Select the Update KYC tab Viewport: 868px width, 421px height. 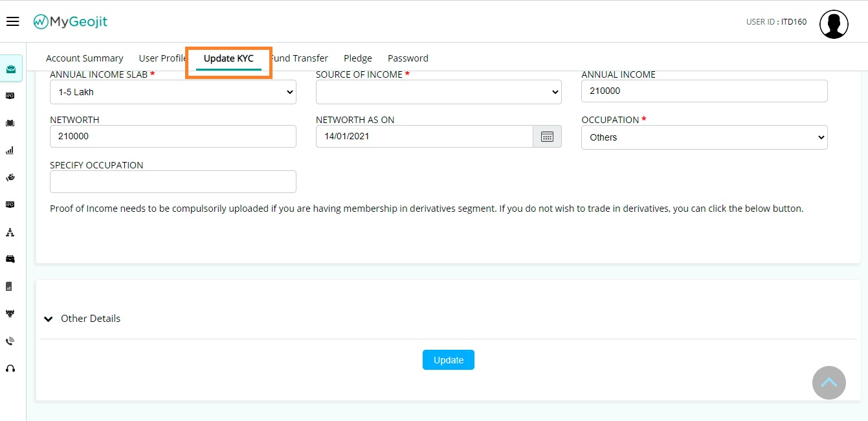pyautogui.click(x=228, y=58)
